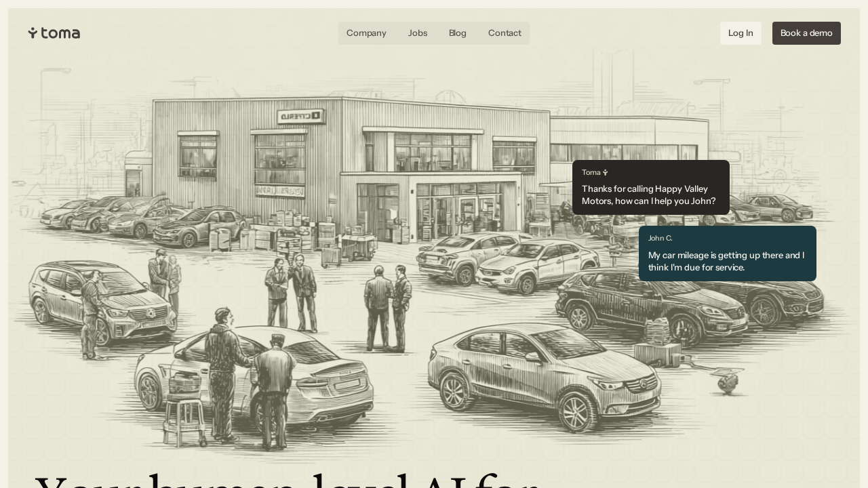Go to the Jobs page
The image size is (868, 488).
418,33
